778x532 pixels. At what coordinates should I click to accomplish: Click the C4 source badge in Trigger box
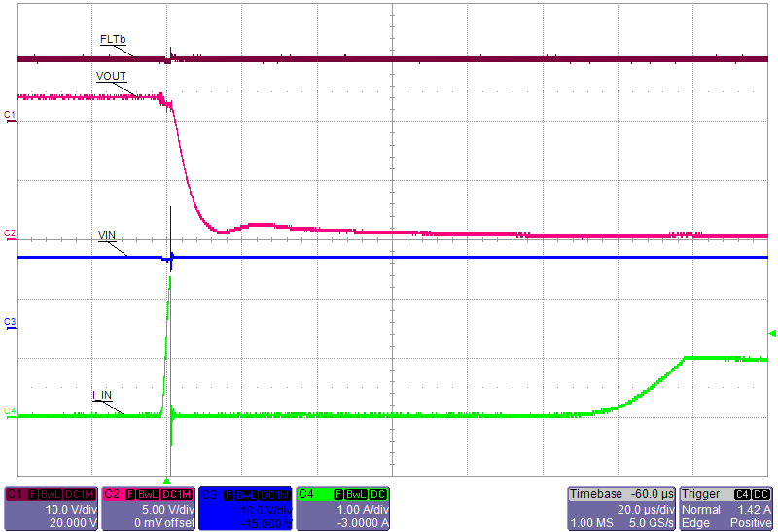tap(742, 494)
